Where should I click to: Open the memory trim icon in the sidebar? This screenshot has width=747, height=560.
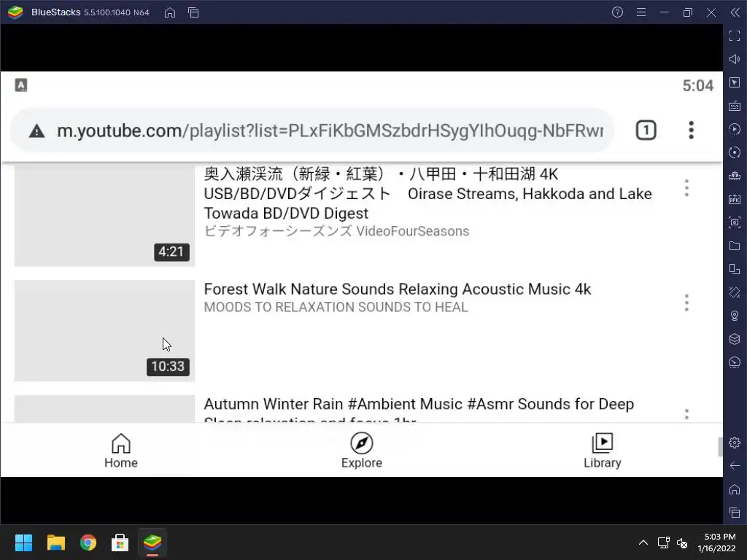(735, 176)
